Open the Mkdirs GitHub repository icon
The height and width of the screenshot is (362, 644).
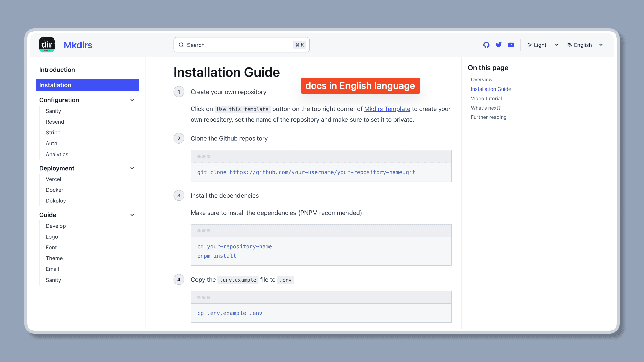click(x=487, y=45)
